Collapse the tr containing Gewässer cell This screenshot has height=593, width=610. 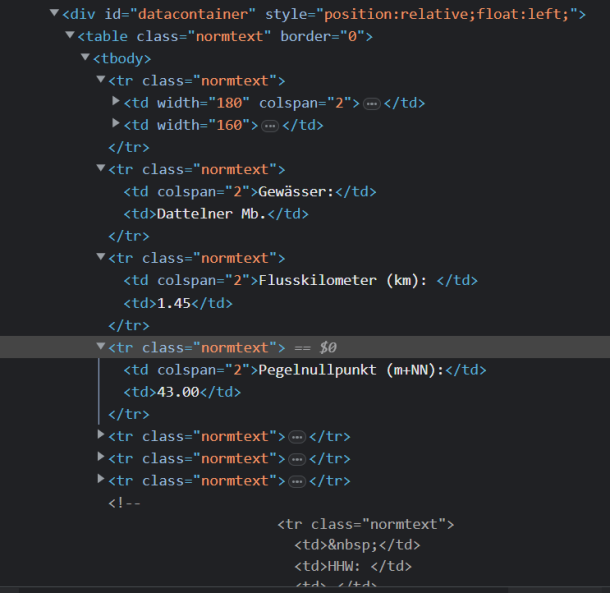click(x=101, y=169)
